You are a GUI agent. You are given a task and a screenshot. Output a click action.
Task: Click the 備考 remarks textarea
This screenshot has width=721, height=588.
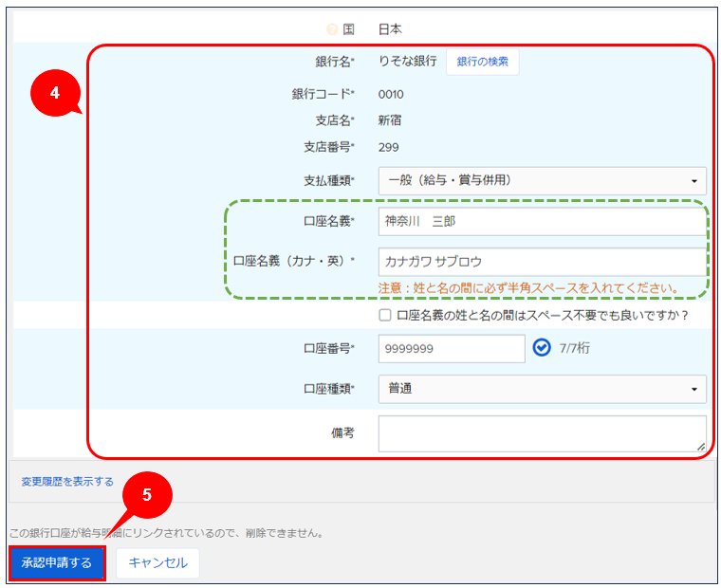coord(542,433)
